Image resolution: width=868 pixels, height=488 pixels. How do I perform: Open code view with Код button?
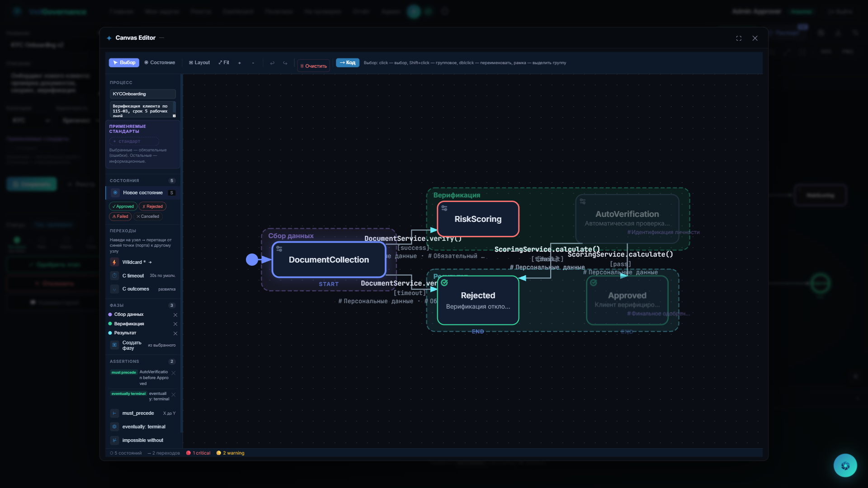tap(347, 63)
